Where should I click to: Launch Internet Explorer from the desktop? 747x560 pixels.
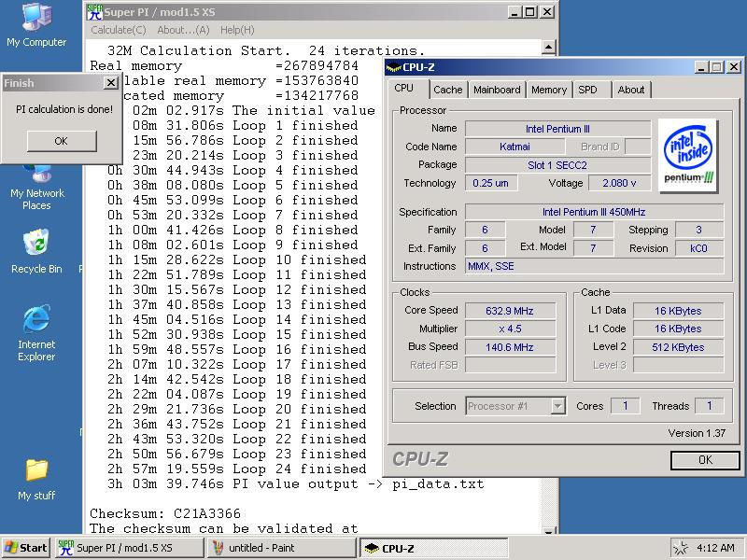tap(36, 333)
